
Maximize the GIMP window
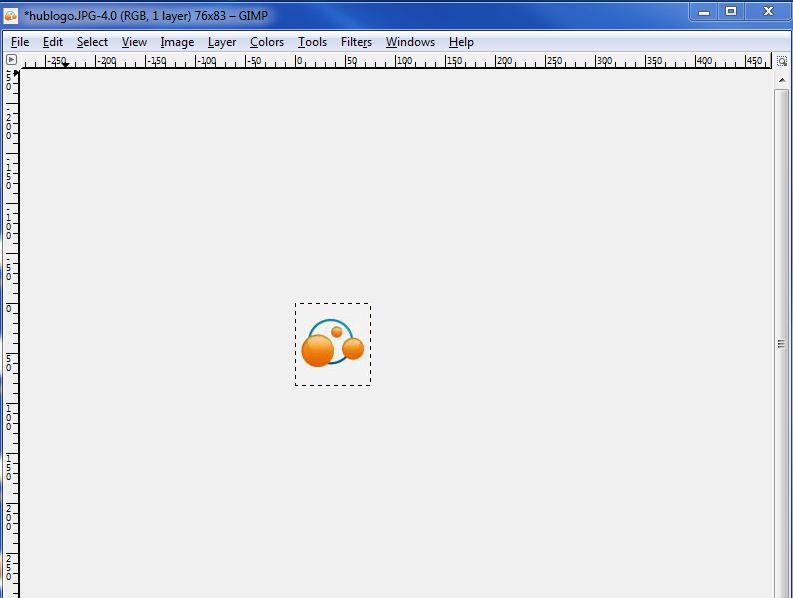pyautogui.click(x=731, y=11)
